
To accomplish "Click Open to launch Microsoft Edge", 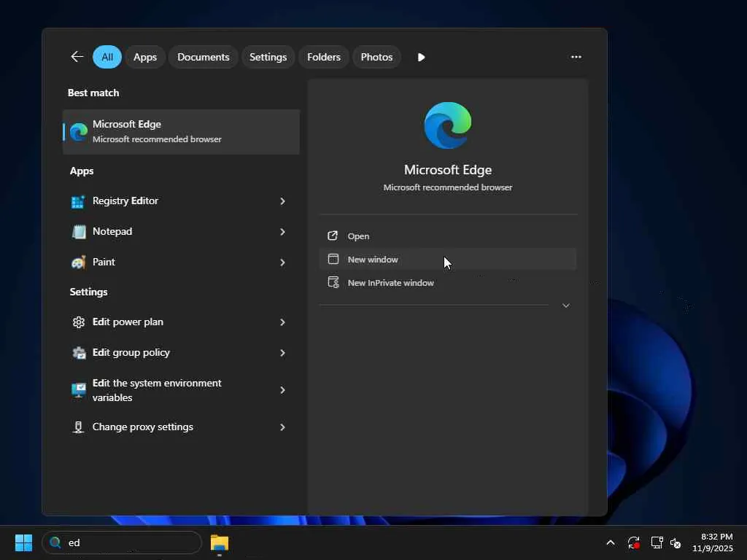I will (x=358, y=236).
